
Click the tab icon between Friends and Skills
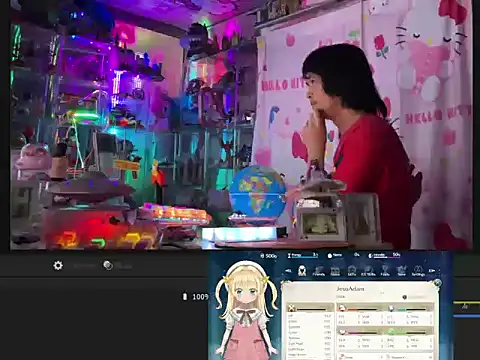tap(335, 271)
